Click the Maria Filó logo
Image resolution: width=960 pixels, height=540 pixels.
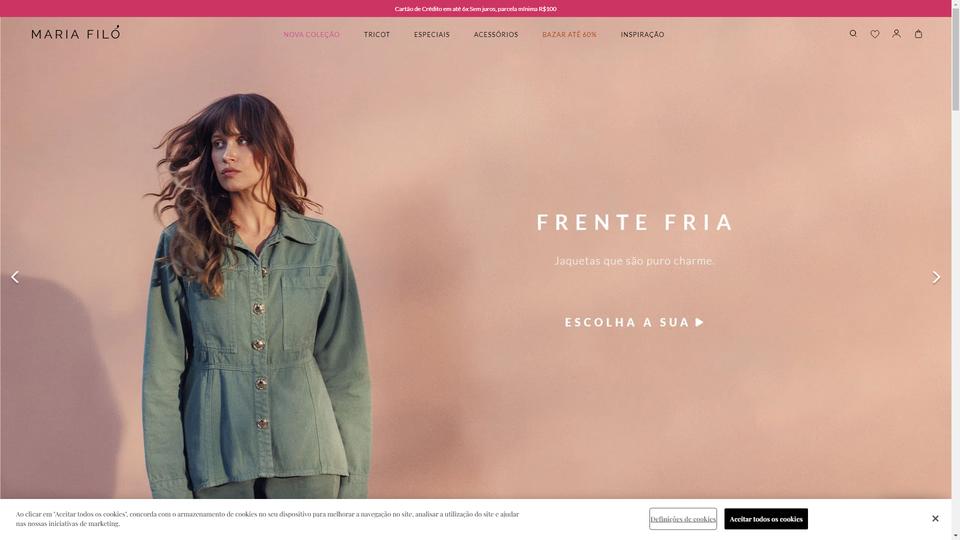tap(76, 32)
